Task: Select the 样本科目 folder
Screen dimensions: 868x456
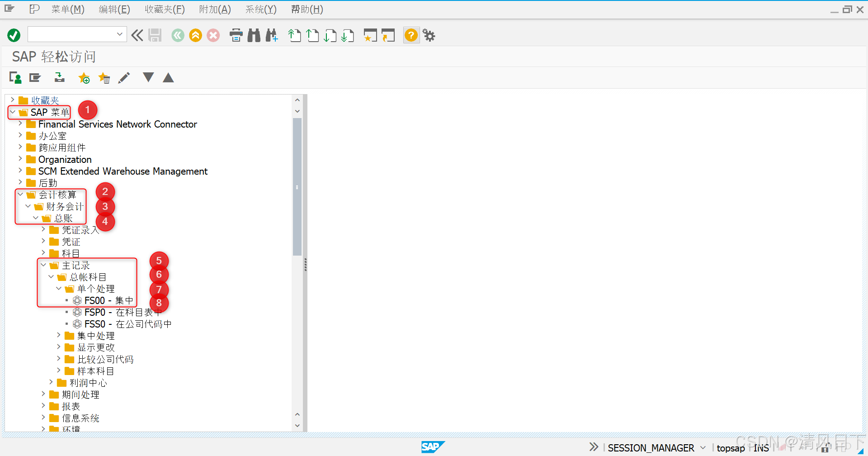Action: (x=95, y=371)
